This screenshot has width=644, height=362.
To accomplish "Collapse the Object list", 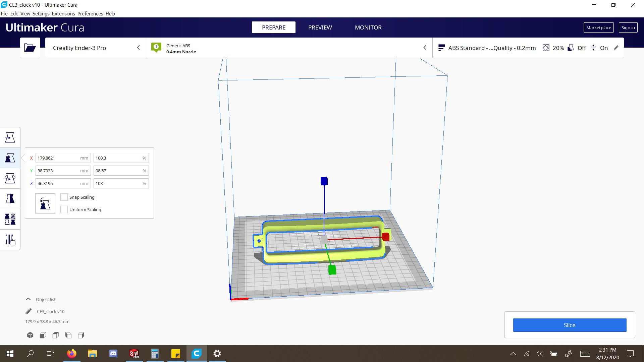I will 29,299.
